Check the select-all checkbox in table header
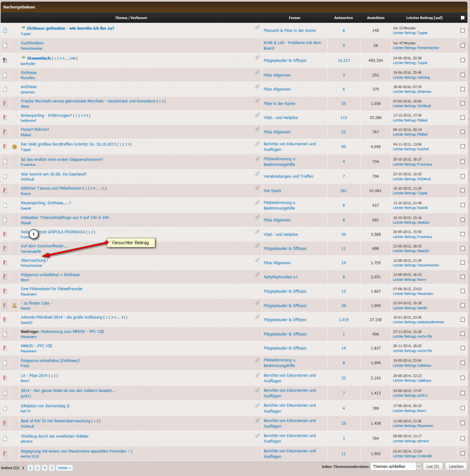This screenshot has width=470, height=476. tap(462, 17)
